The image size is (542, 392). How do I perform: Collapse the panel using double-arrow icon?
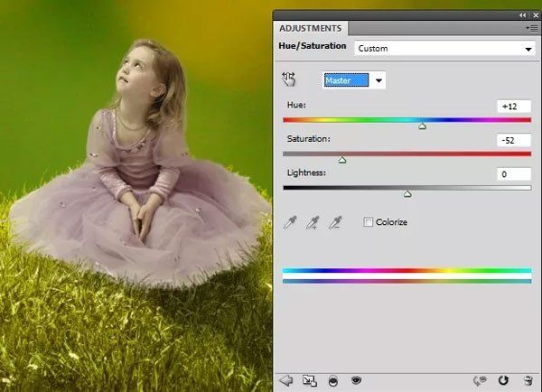click(522, 15)
